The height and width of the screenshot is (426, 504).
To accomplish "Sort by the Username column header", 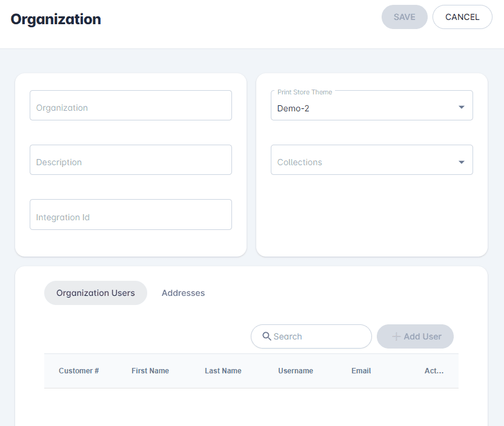I will [296, 371].
